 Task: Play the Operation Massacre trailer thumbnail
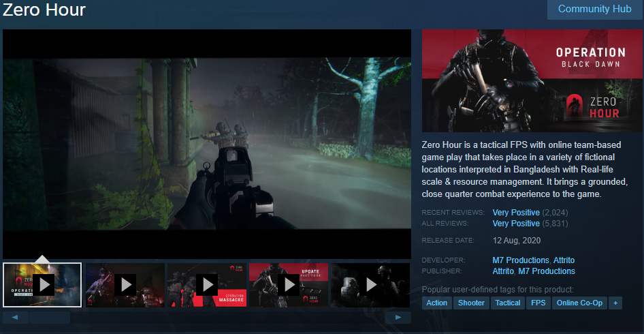207,285
